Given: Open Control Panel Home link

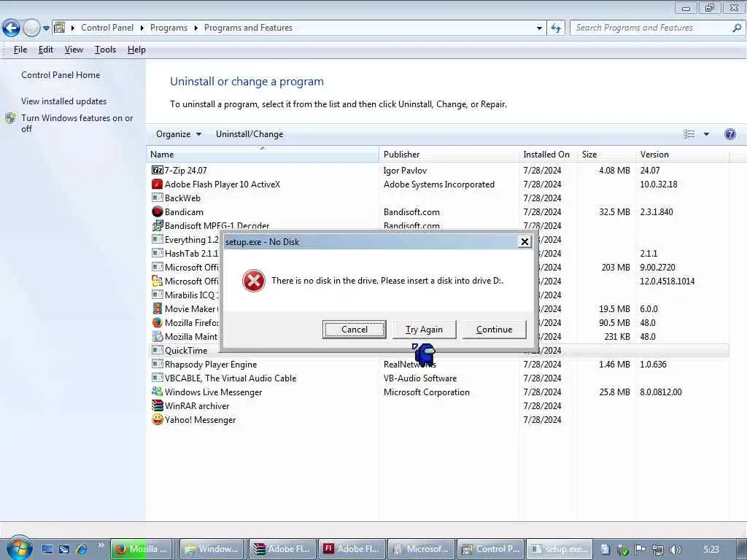Looking at the screenshot, I should click(61, 75).
